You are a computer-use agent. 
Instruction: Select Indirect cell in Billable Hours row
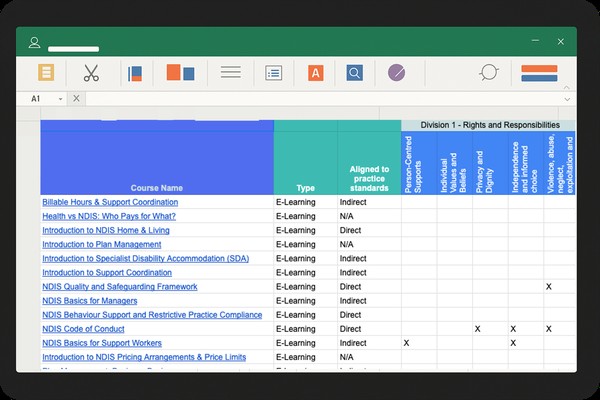[369, 202]
